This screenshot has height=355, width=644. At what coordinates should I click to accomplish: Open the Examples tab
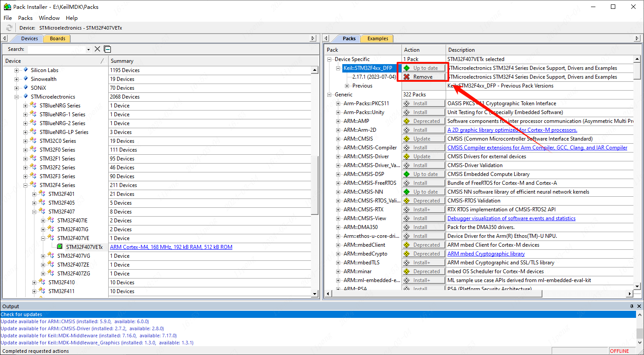[378, 38]
